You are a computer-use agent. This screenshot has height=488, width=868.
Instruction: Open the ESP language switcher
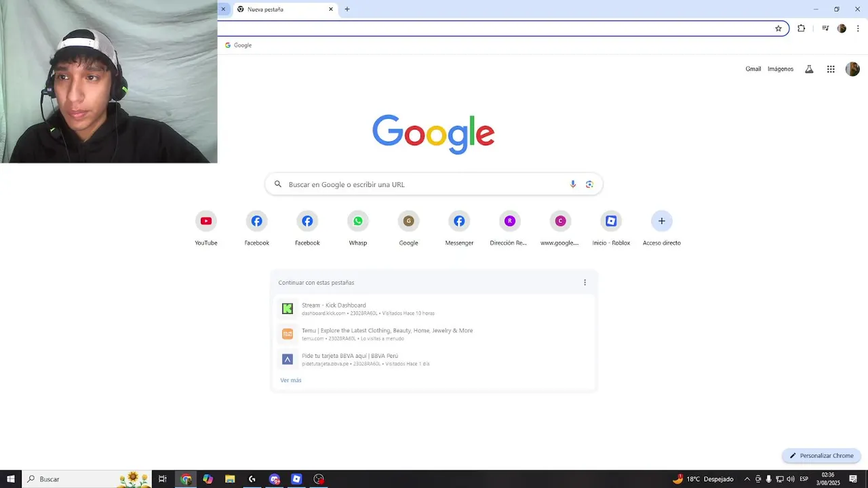pos(804,479)
